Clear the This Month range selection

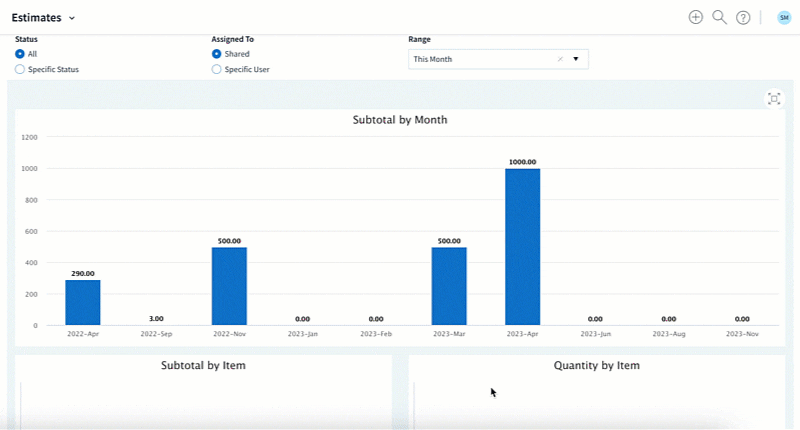(x=560, y=59)
